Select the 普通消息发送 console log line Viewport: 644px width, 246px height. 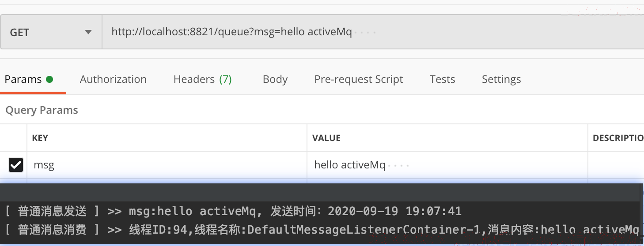[x=233, y=211]
